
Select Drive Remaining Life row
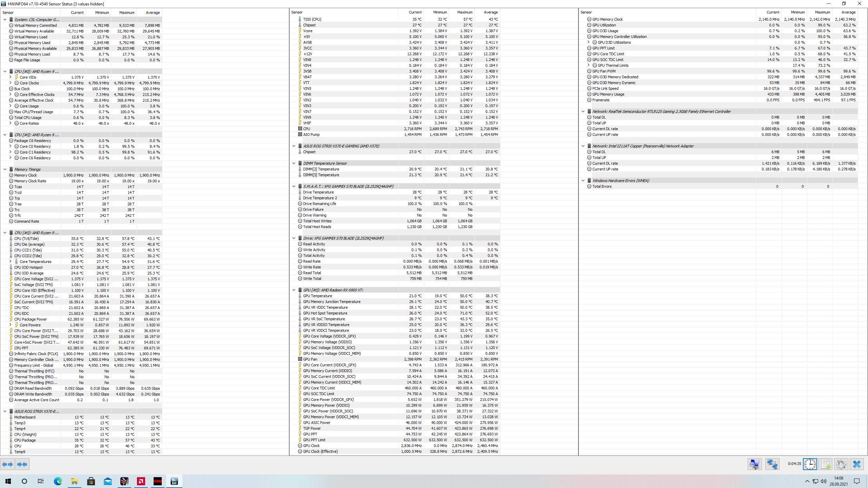395,204
